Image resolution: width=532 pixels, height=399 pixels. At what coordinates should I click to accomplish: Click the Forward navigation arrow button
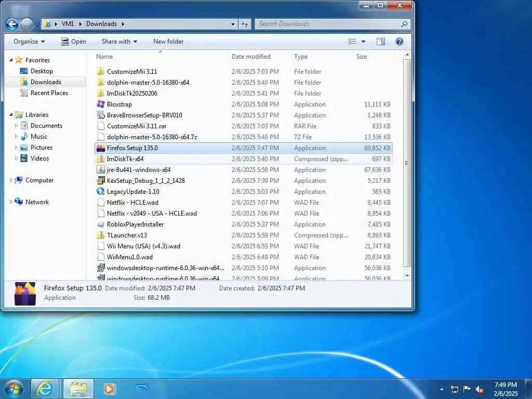(26, 24)
